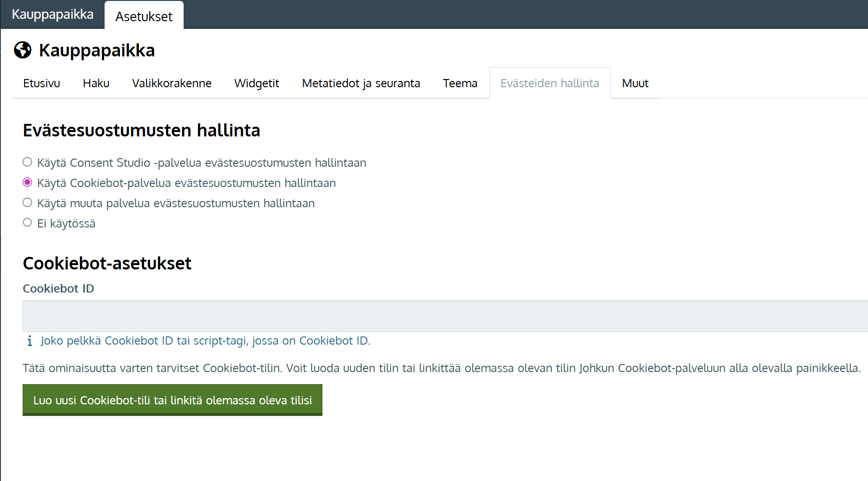Click the 'Joko pelkkä Cookiebot ID' hint text
Screen dimensions: 868x481
205,341
